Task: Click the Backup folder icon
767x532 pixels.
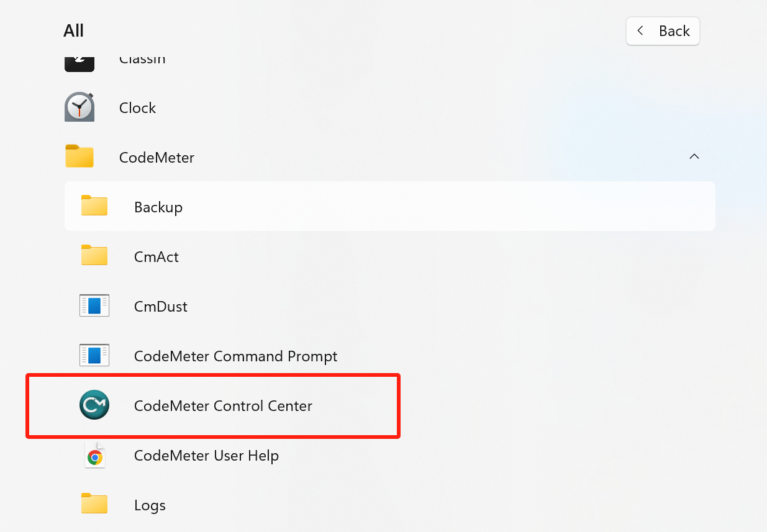Action: 94,206
